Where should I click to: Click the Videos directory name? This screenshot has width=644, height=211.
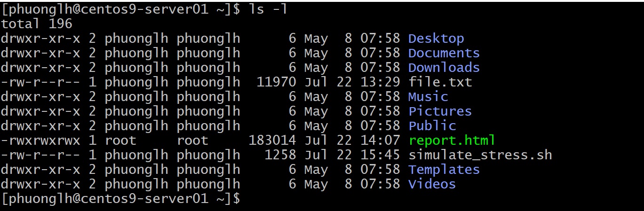pos(432,184)
